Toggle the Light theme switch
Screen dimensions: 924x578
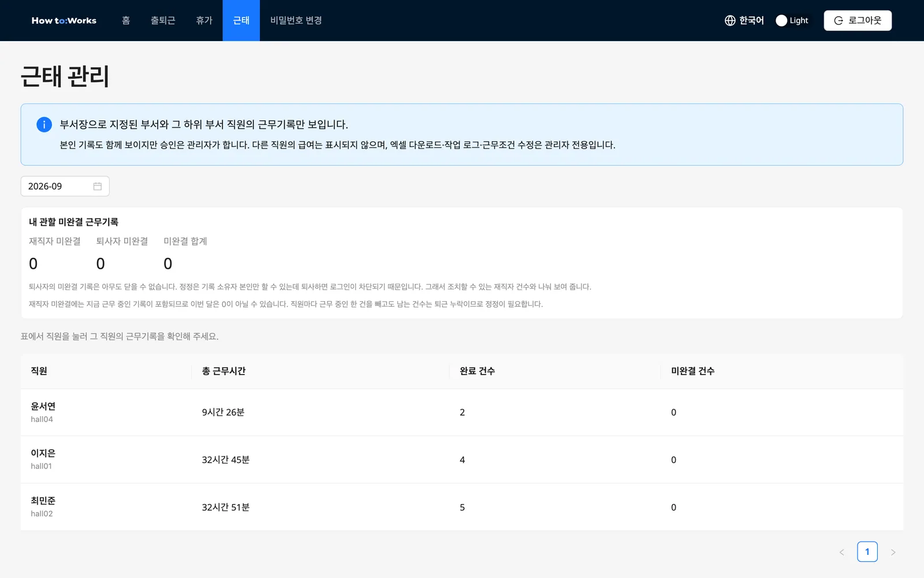[x=792, y=20]
